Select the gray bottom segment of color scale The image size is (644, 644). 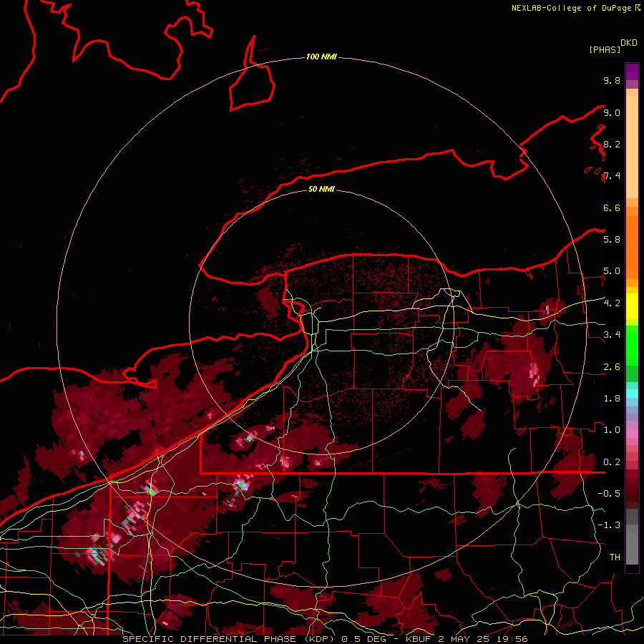click(x=632, y=550)
